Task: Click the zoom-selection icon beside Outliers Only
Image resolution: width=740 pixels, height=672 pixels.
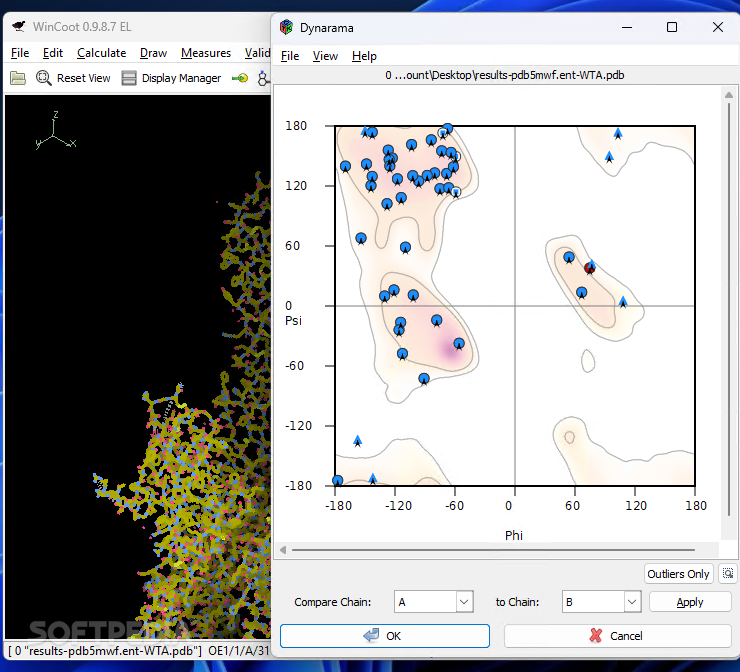Action: point(728,573)
